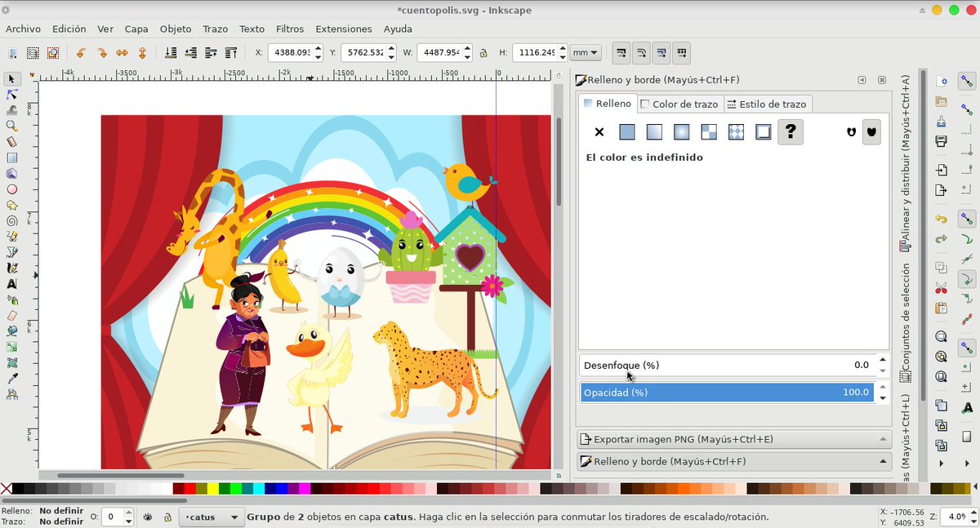The image size is (980, 528).
Task: Open the mm units dropdown
Action: tap(586, 52)
